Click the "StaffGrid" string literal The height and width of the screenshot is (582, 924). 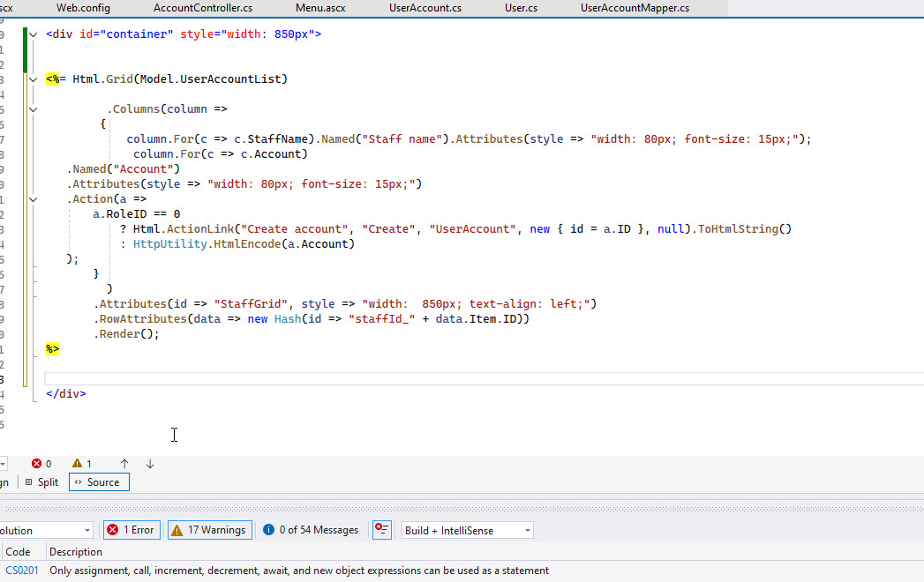pyautogui.click(x=251, y=304)
